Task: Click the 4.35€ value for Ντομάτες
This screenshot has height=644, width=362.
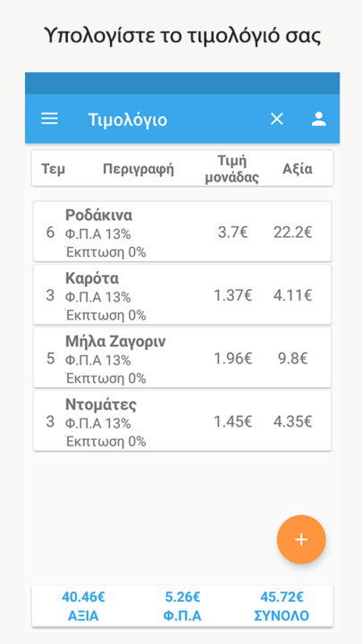Action: tap(292, 422)
